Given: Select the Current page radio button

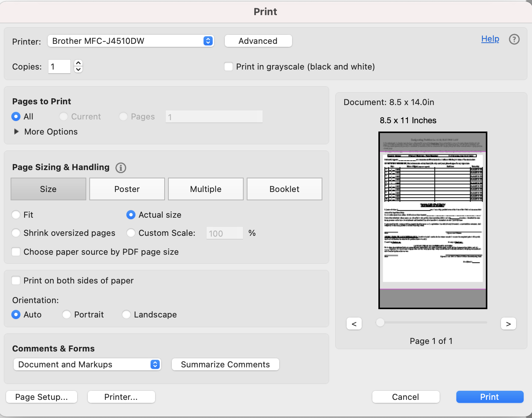Looking at the screenshot, I should tap(64, 116).
